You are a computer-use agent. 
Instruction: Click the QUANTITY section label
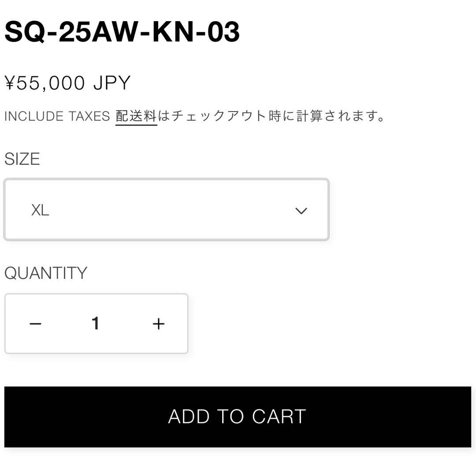(46, 273)
